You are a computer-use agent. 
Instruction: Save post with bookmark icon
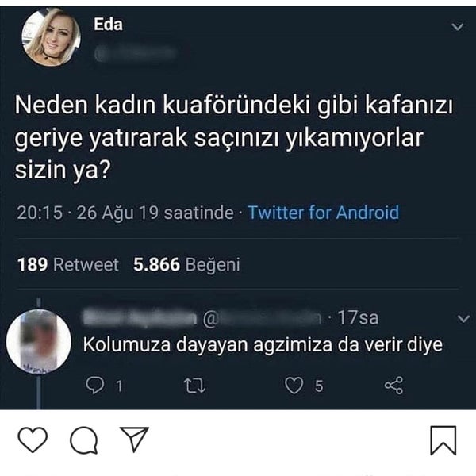443,440
